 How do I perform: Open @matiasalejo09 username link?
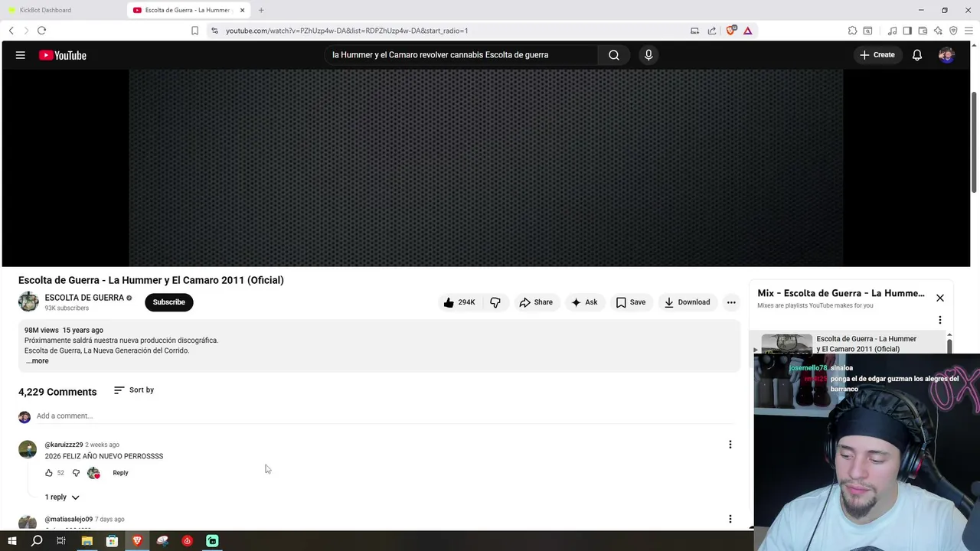[68, 520]
